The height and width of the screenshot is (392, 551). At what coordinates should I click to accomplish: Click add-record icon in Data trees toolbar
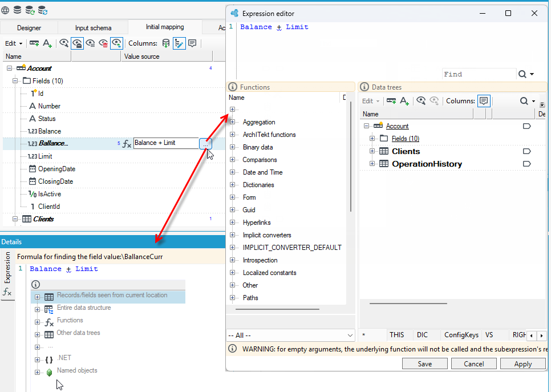click(x=391, y=101)
